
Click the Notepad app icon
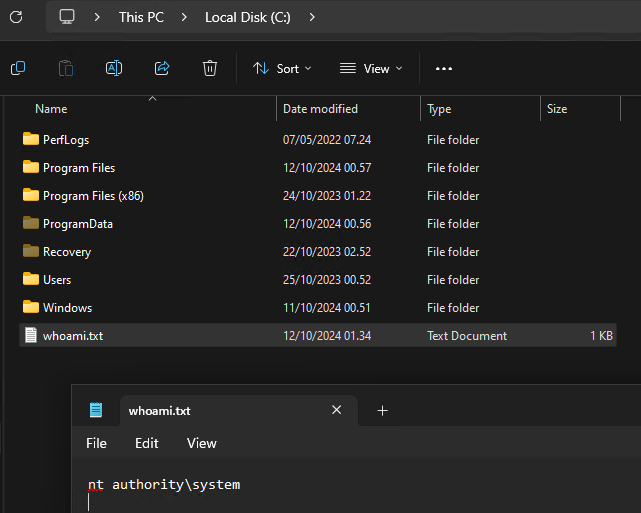(x=96, y=410)
